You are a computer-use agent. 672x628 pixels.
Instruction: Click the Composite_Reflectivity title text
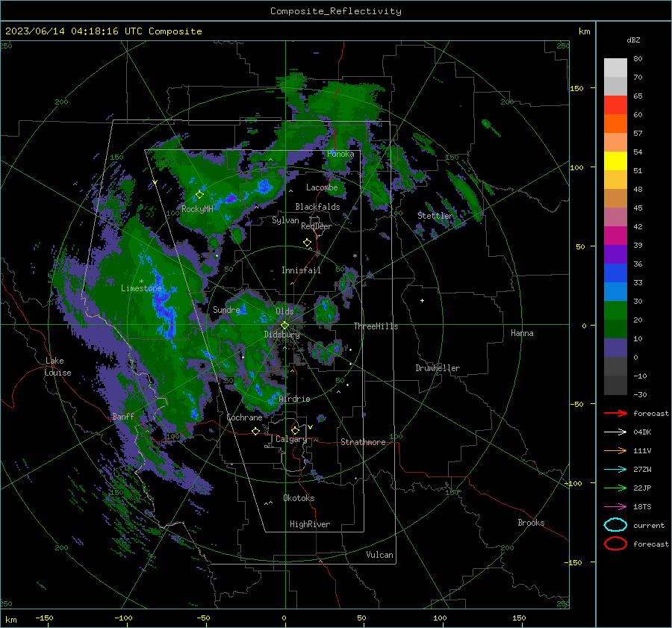336,11
